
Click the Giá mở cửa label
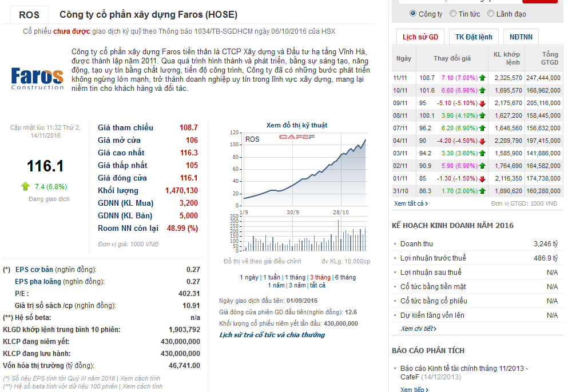click(119, 140)
